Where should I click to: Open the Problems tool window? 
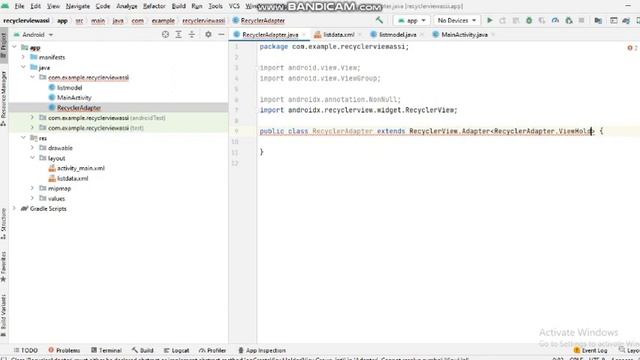64,350
